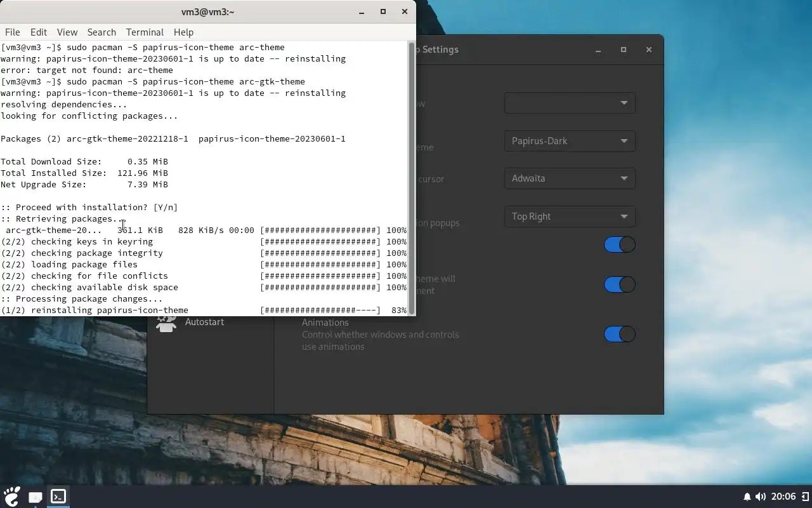Close the terminal window
This screenshot has height=508, width=812.
click(x=405, y=11)
